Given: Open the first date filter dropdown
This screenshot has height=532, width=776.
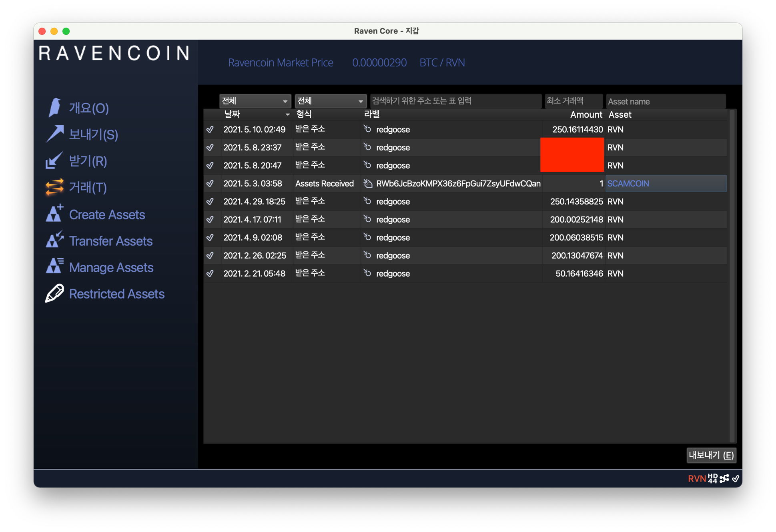Looking at the screenshot, I should pos(255,101).
